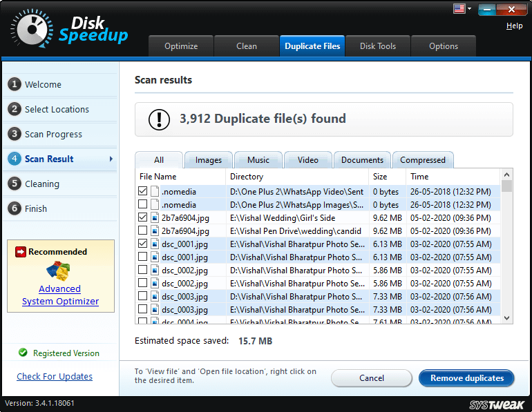Click the US flag language icon
532x412 pixels.
[x=459, y=8]
